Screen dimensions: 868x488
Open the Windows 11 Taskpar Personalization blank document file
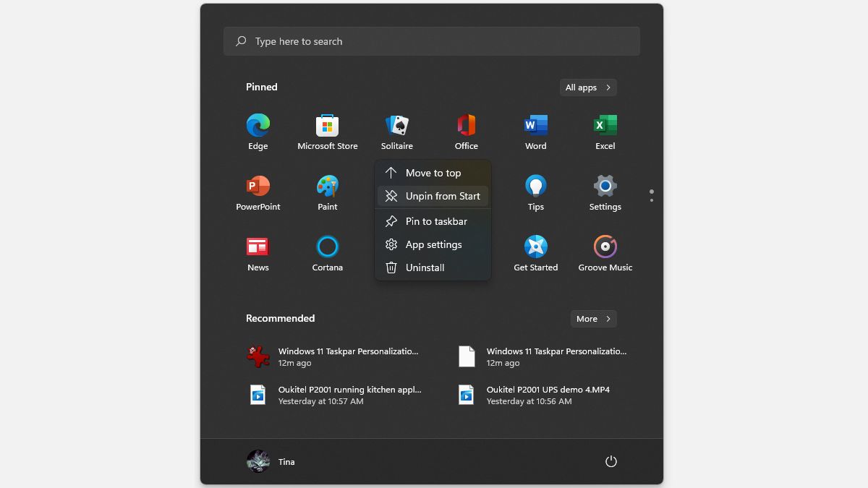pyautogui.click(x=542, y=356)
